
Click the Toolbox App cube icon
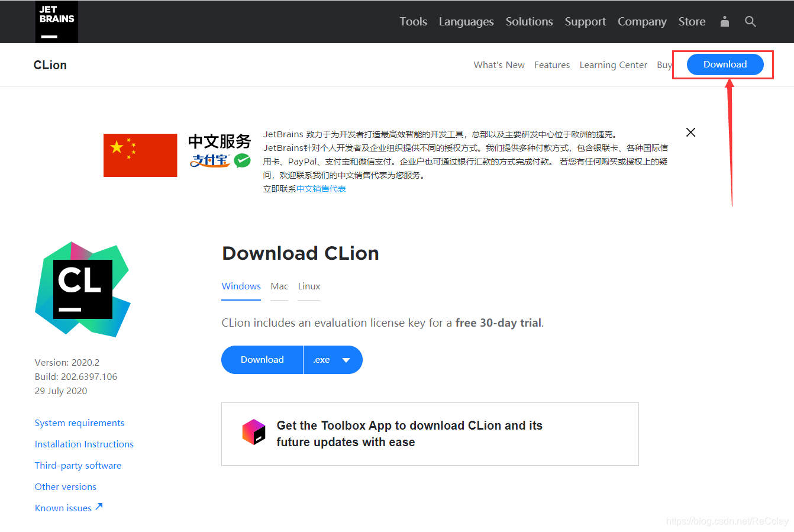(x=254, y=432)
